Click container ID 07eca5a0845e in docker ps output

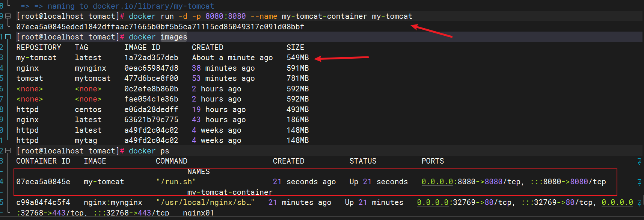43,182
